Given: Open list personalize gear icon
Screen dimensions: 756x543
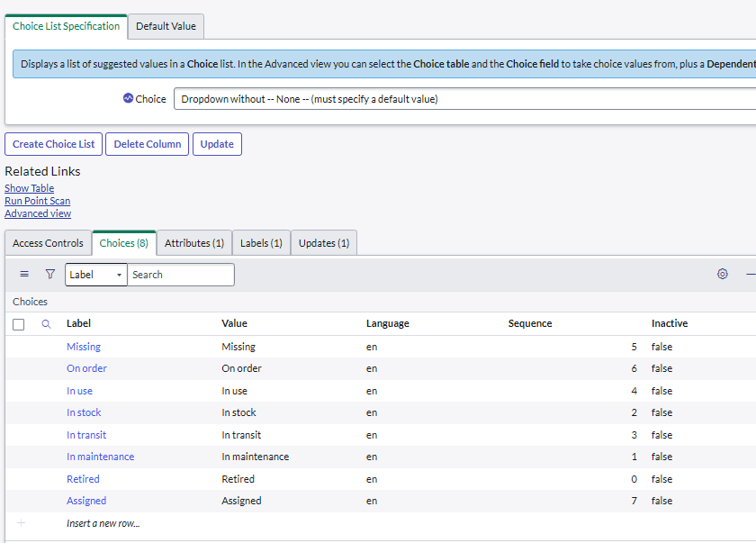Looking at the screenshot, I should [722, 275].
